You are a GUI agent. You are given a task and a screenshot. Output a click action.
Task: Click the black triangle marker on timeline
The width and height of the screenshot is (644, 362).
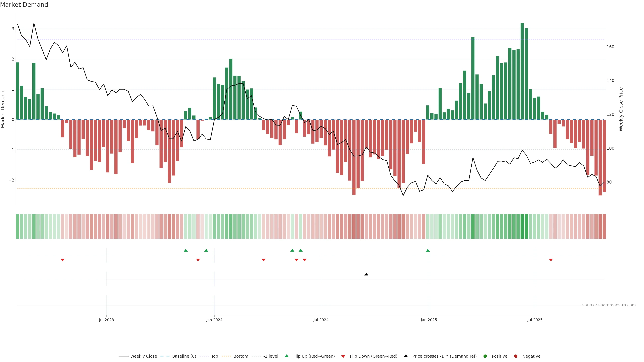coord(366,274)
